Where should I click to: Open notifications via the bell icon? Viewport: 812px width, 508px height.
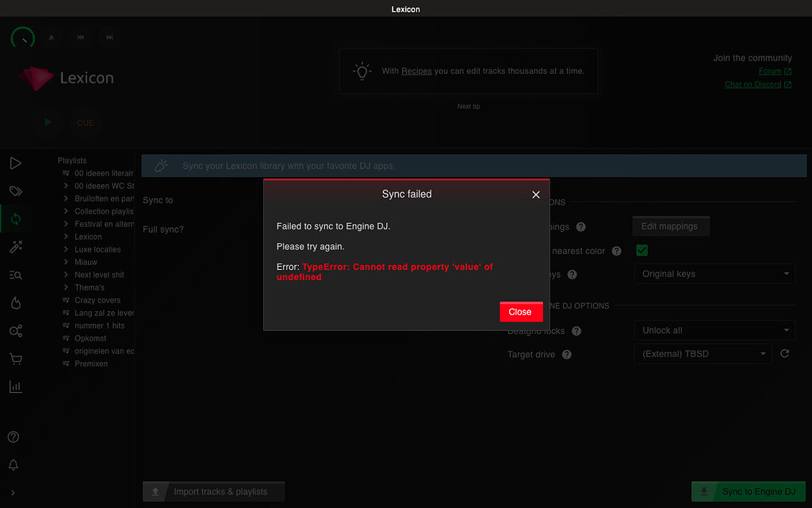coord(15,464)
